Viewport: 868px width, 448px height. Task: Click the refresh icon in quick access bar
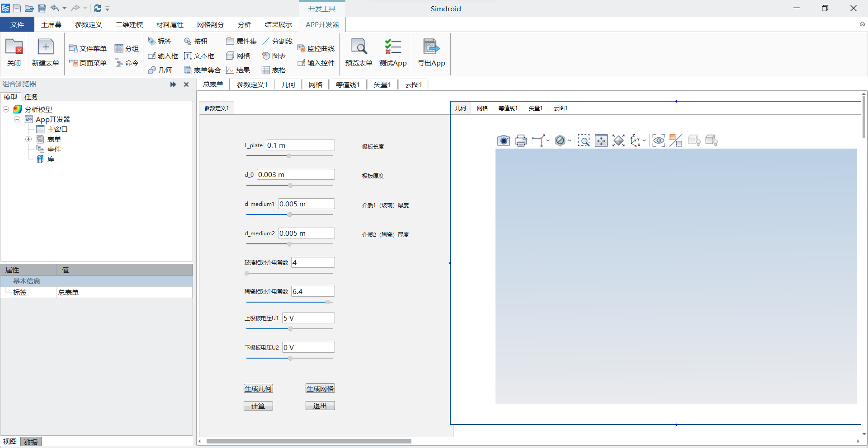(x=98, y=8)
